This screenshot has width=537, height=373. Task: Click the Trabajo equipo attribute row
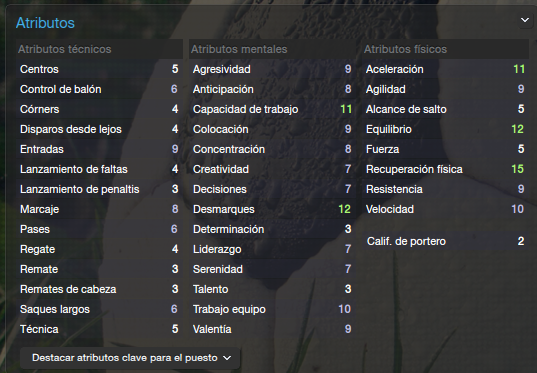coord(272,309)
